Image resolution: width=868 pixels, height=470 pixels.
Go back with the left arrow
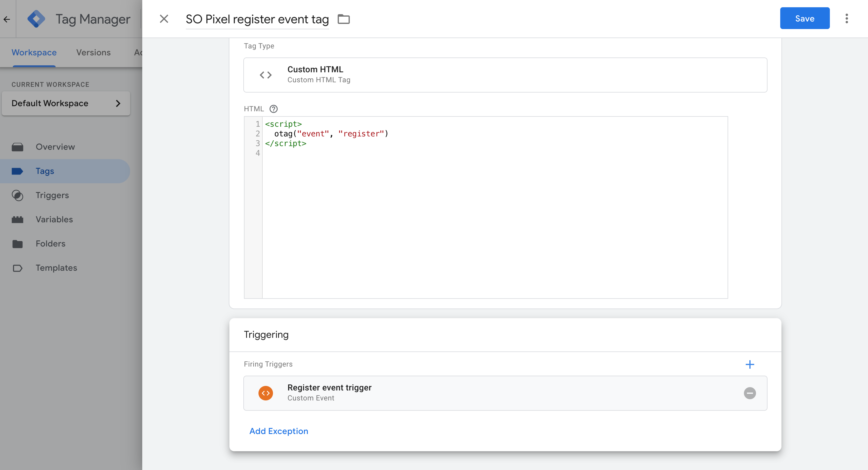click(7, 19)
